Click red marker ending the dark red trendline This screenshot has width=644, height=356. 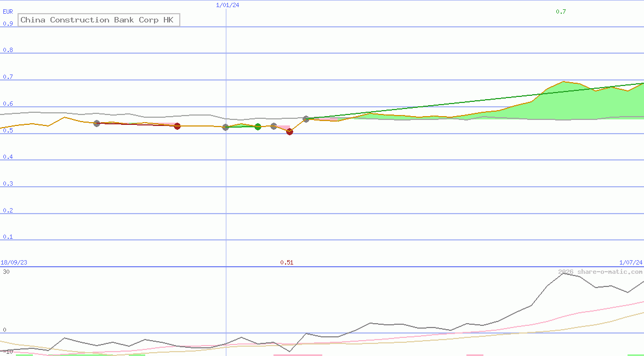tap(177, 126)
